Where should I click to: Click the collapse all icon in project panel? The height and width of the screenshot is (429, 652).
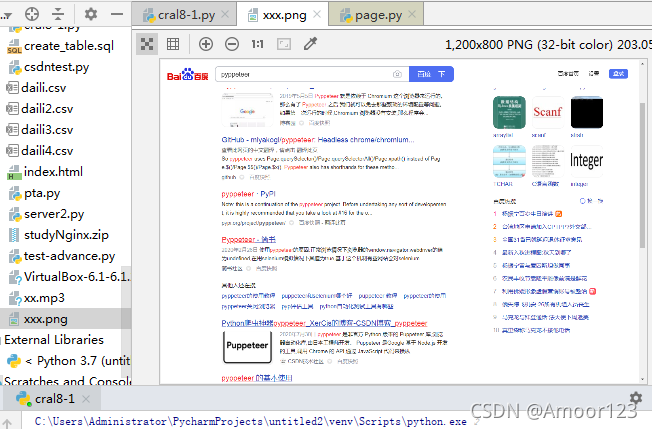click(58, 14)
